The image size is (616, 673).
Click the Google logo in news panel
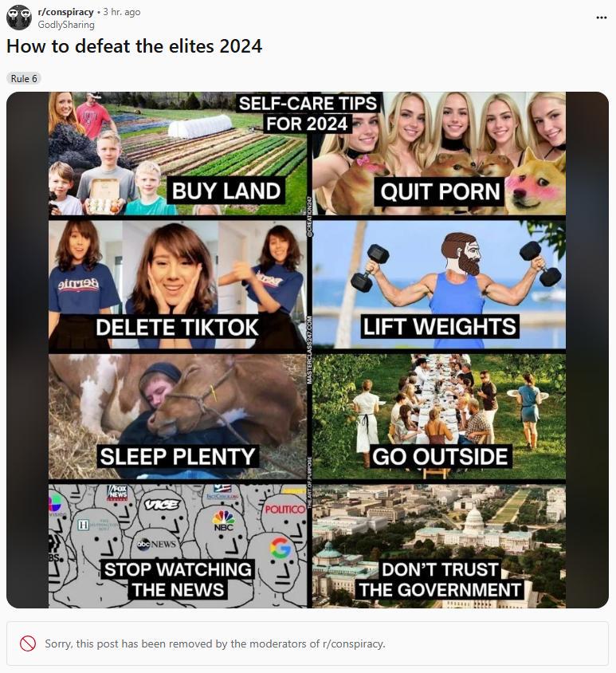tap(281, 548)
